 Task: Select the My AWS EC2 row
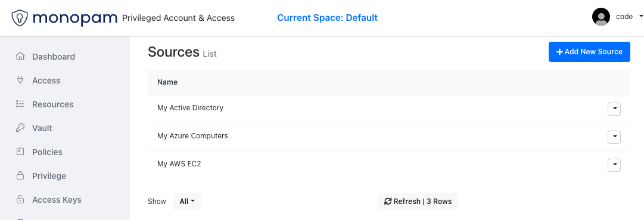(x=389, y=165)
